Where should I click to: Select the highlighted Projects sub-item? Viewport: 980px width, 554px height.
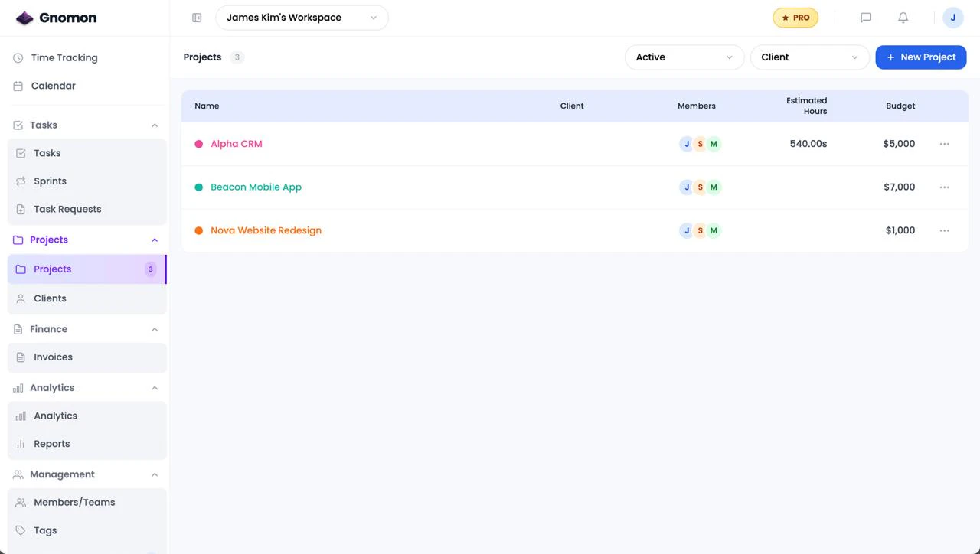click(x=87, y=269)
